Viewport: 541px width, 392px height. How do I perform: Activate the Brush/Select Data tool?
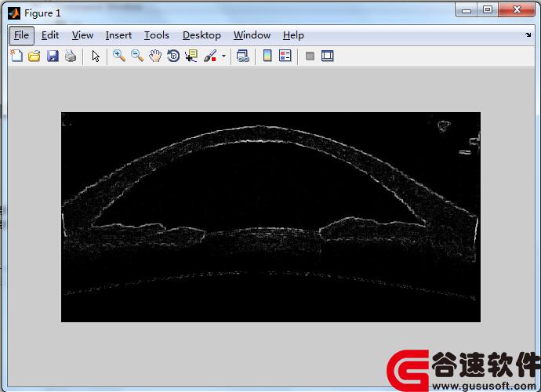point(210,56)
